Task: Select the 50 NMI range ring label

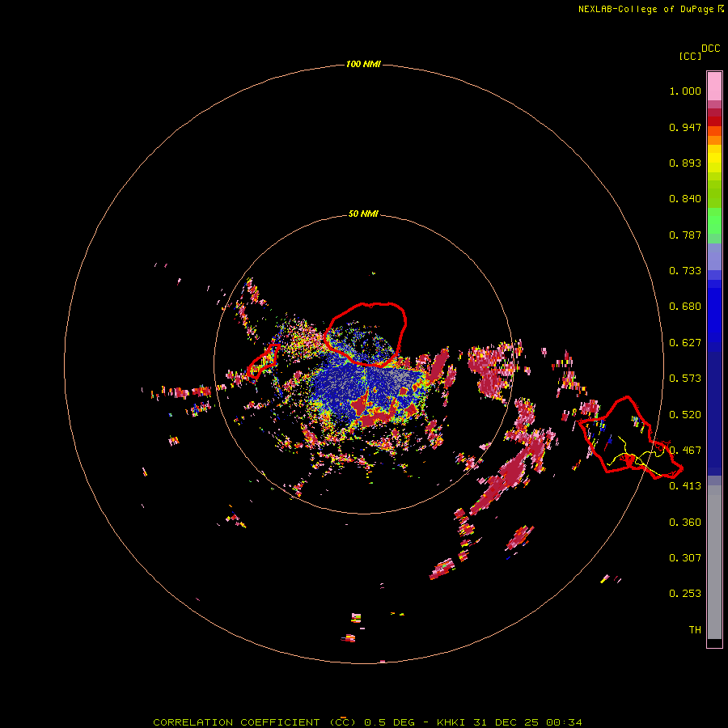Action: (x=363, y=214)
